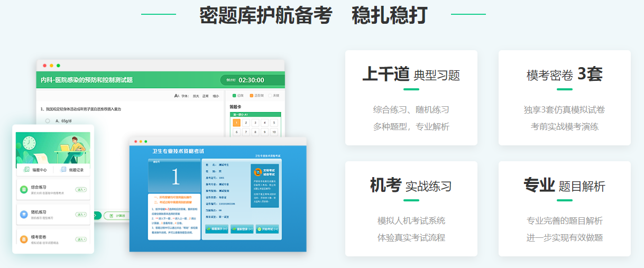Image resolution: width=644 pixels, height=268 pixels.
Task: Click the 开始考试 button
Action: (267, 229)
